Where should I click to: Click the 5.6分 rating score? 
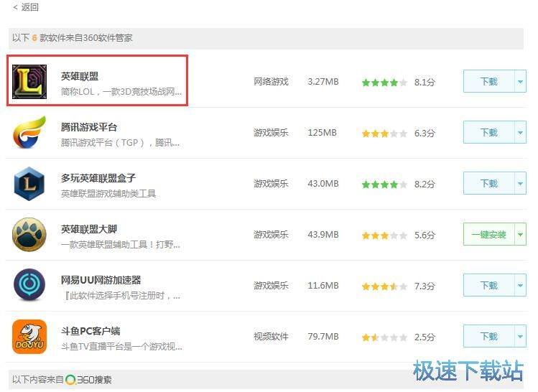coord(425,235)
